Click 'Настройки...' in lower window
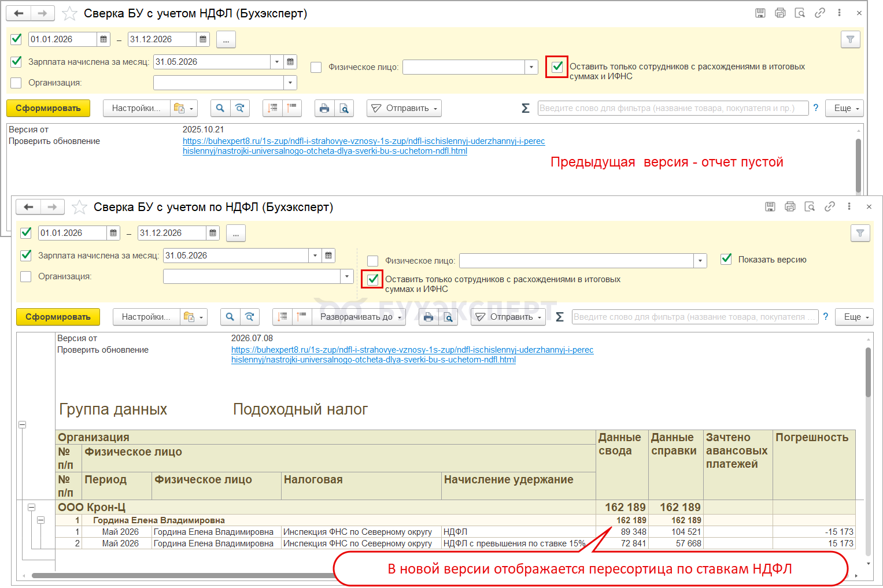The image size is (883, 588). coord(146,317)
